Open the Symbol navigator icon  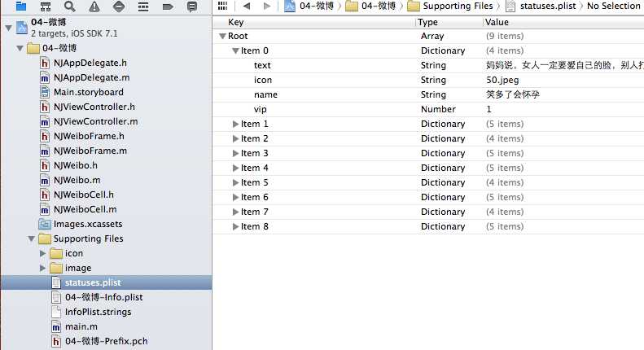click(x=45, y=7)
